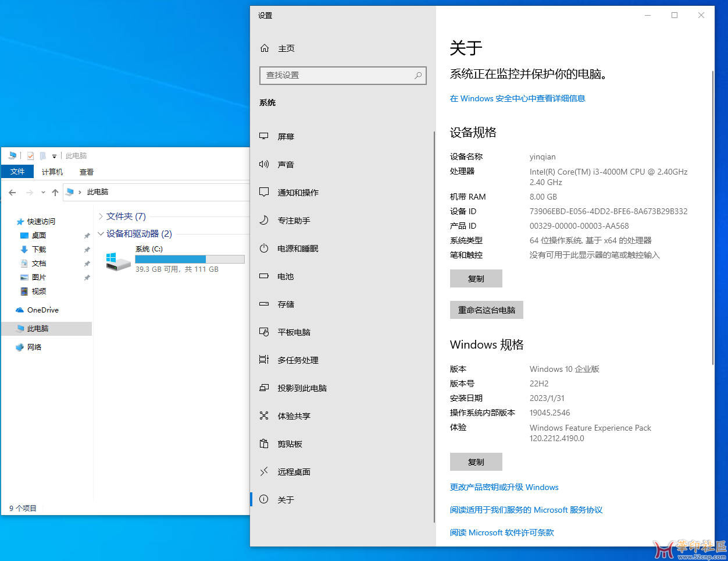The width and height of the screenshot is (728, 561).
Task: Select 此电脑 in navigation pane
Action: [47, 329]
